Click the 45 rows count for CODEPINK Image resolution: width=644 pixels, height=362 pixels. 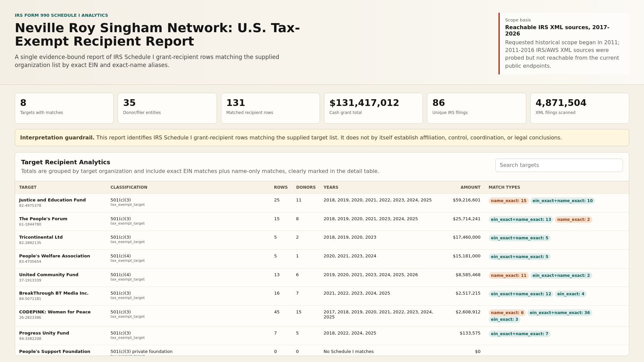[277, 312]
